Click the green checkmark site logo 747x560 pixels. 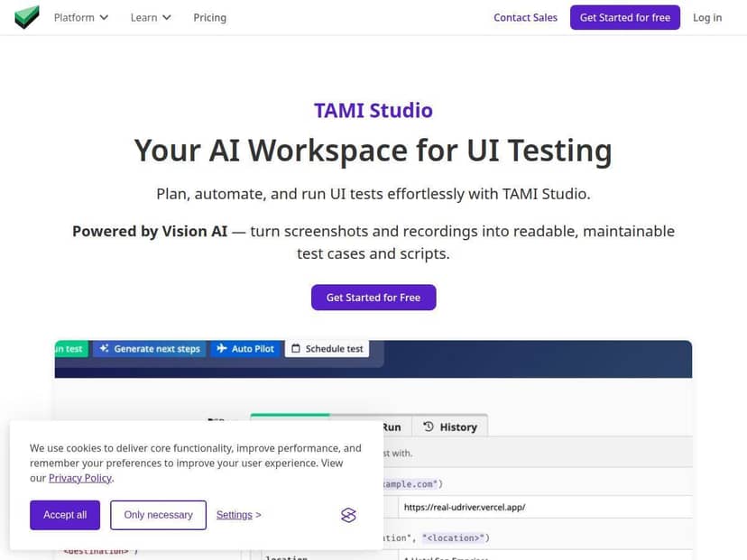(x=27, y=17)
